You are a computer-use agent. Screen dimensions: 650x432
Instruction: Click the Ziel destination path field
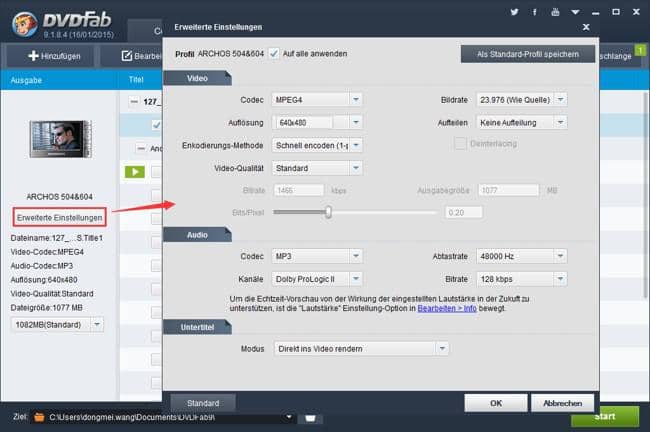pyautogui.click(x=165, y=417)
